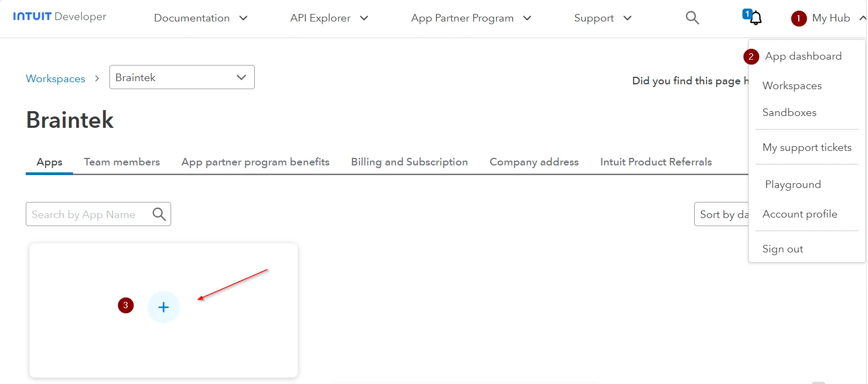
Task: Expand the Documentation menu
Action: coord(201,18)
